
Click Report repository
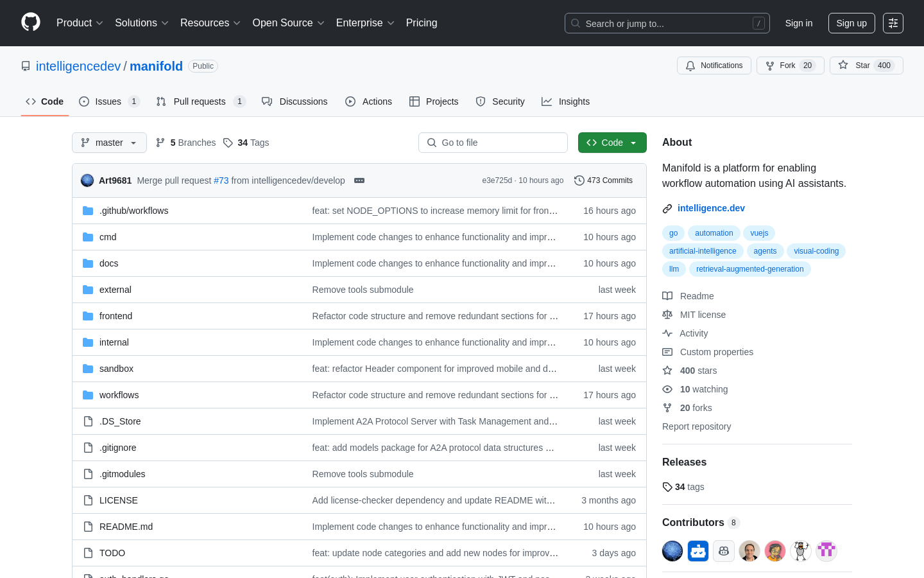pyautogui.click(x=696, y=426)
